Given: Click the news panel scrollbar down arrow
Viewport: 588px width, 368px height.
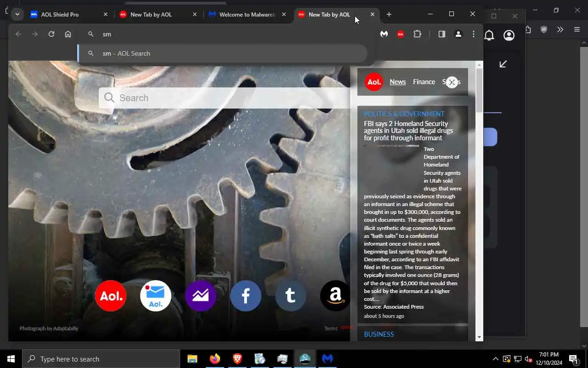Looking at the screenshot, I should [x=480, y=337].
